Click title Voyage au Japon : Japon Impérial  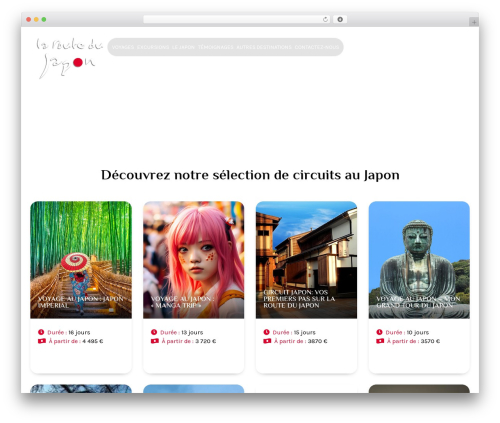pyautogui.click(x=81, y=302)
